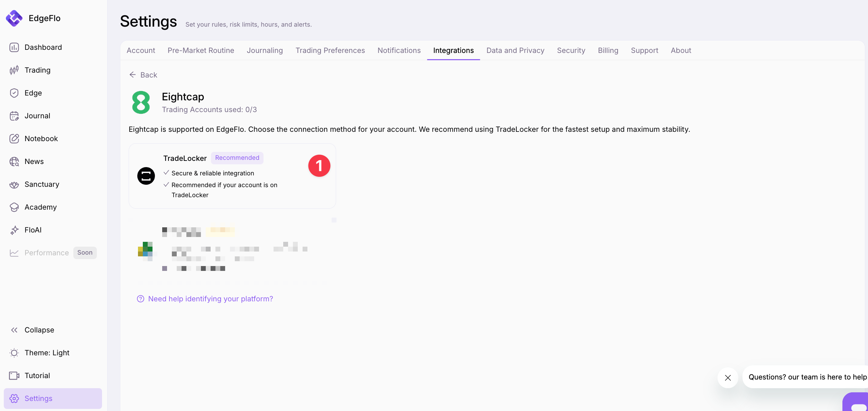868x411 pixels.
Task: Open the Billing tab
Action: pos(608,51)
